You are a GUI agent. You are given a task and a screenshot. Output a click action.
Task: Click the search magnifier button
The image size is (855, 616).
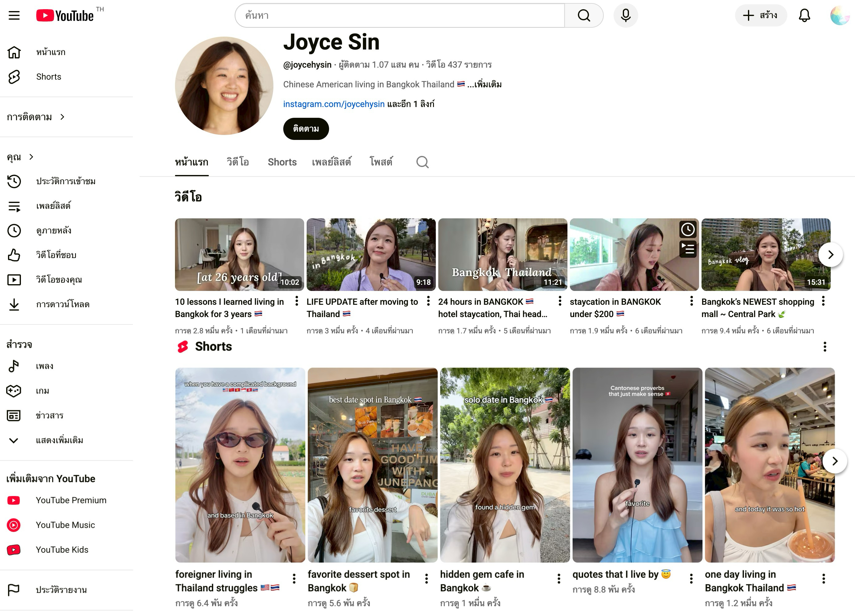pyautogui.click(x=583, y=15)
